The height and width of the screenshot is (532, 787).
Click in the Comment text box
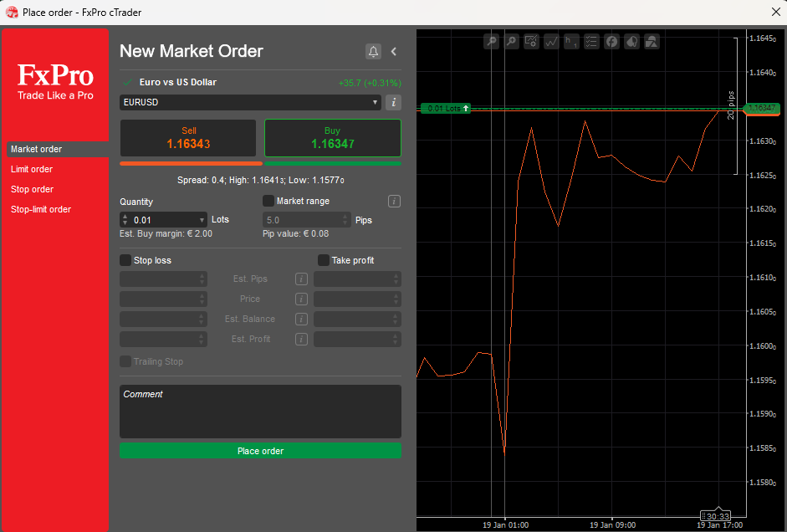[260, 410]
